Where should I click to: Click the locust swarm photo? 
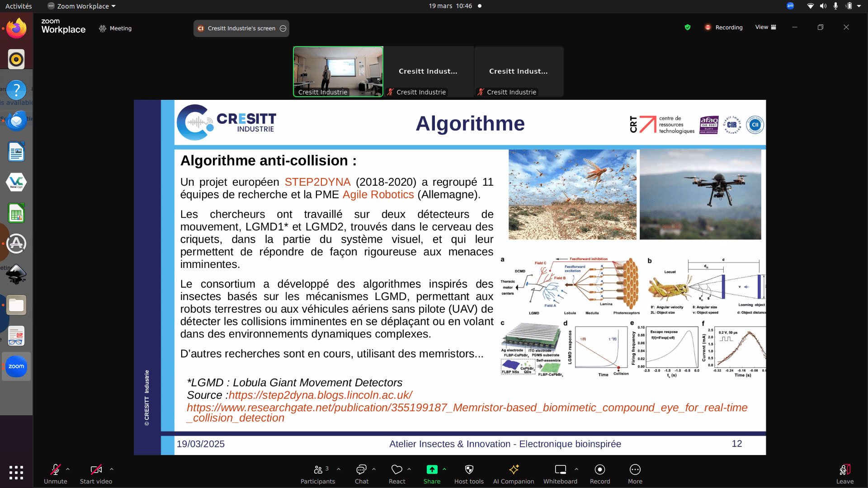[x=572, y=194]
